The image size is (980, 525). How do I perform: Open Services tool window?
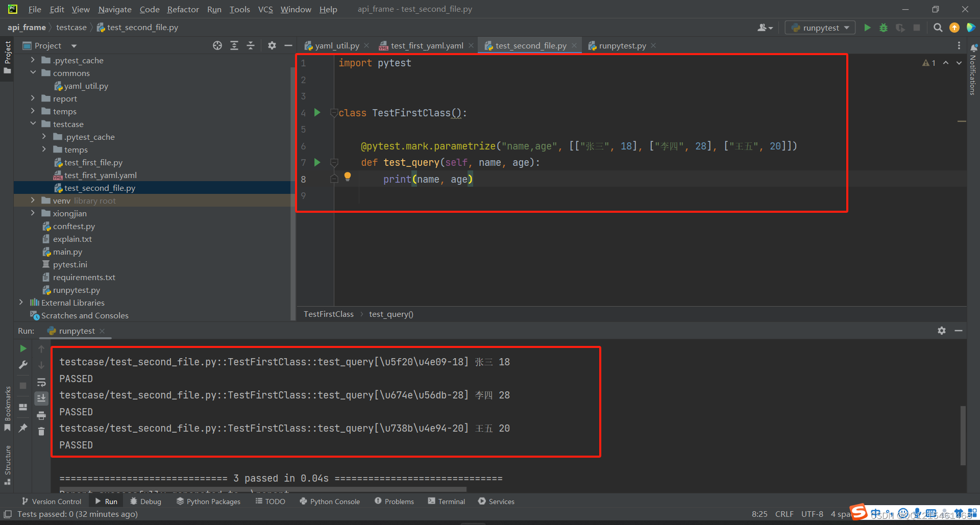[x=497, y=502]
